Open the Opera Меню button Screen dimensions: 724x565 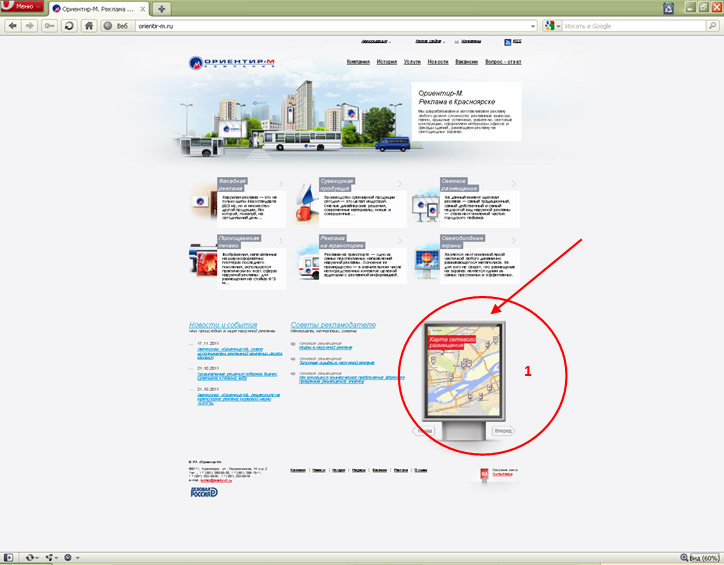tap(21, 7)
